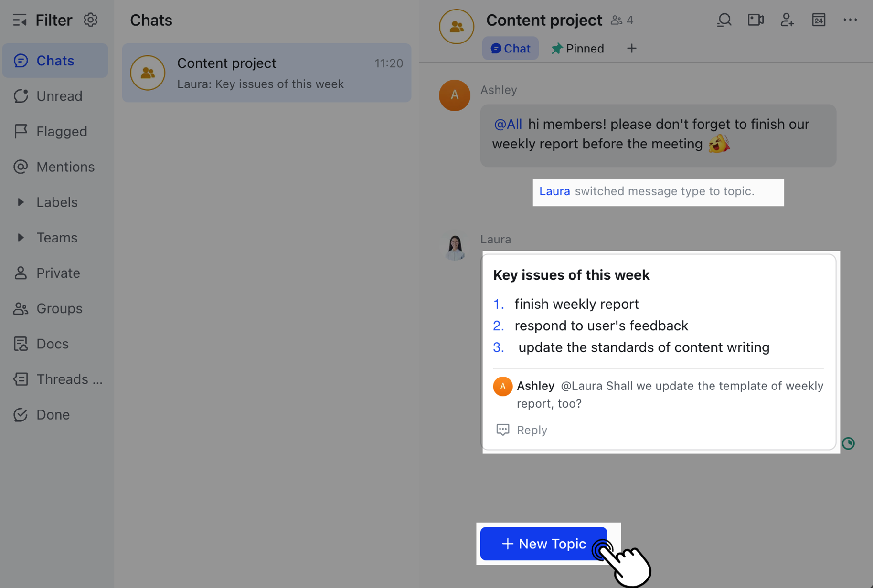The width and height of the screenshot is (873, 588).
Task: Select the Content project conversation
Action: pos(266,73)
